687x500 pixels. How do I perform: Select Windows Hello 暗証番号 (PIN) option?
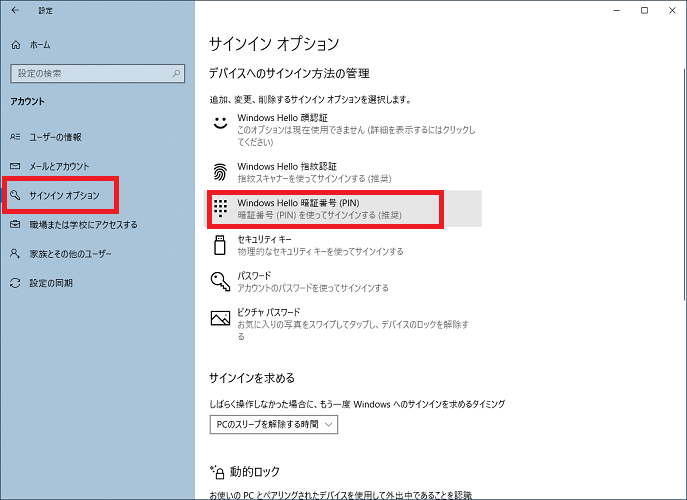click(x=344, y=209)
